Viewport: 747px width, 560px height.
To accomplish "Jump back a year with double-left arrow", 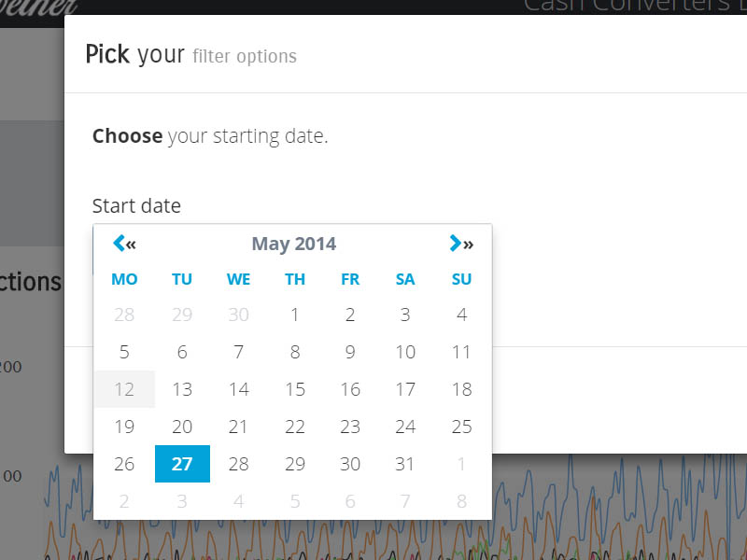I will click(132, 245).
